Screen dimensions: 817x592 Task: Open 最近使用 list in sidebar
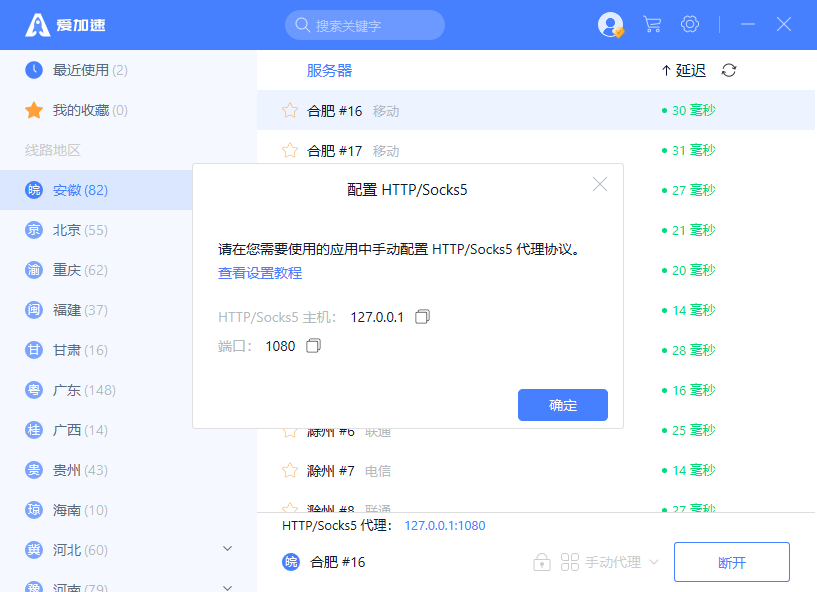[90, 70]
